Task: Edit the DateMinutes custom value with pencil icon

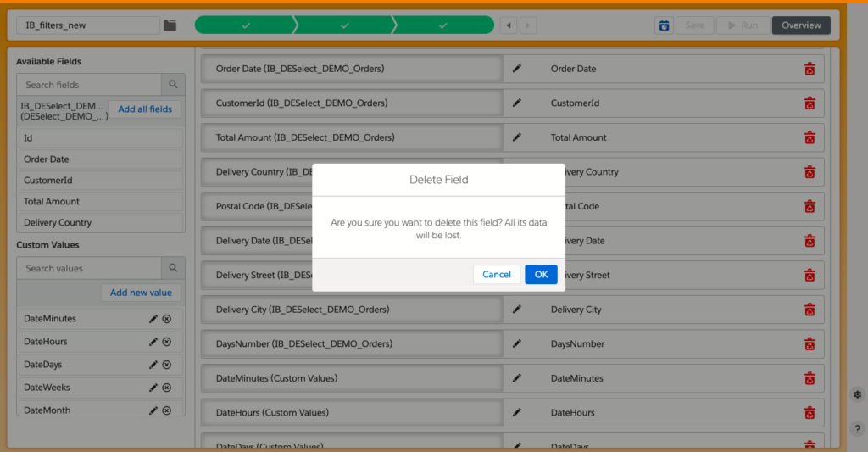Action: [x=153, y=319]
